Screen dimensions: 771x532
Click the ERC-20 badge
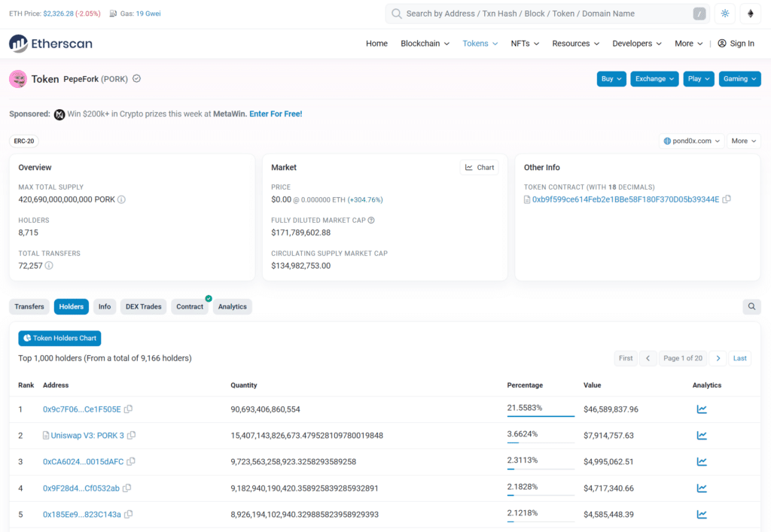pyautogui.click(x=24, y=141)
